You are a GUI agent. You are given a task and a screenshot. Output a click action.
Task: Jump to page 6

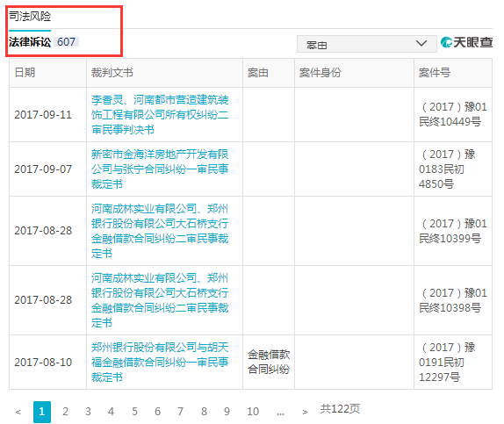[x=157, y=412]
